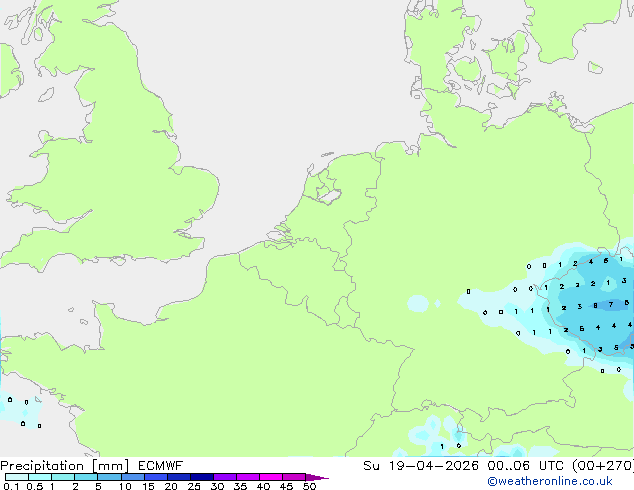This screenshot has height=490, width=634.
Task: Click the 0.5 to 1 mm legend swatch
Action: [x=40, y=477]
